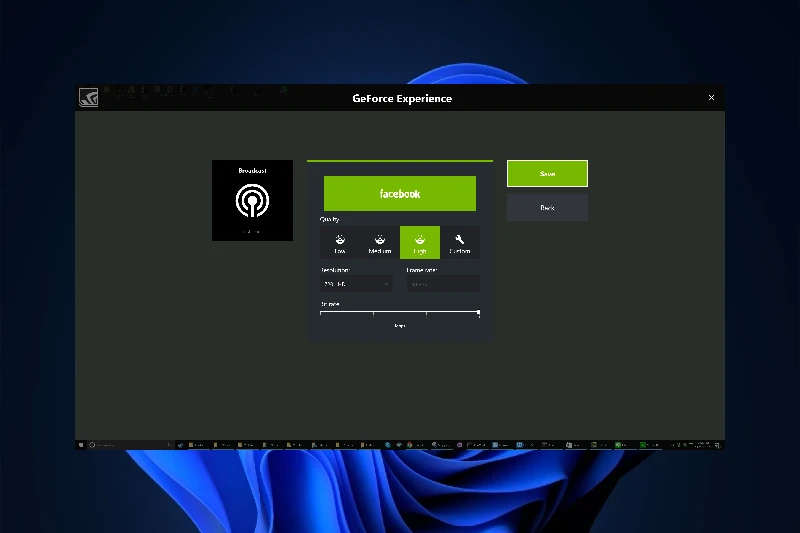The width and height of the screenshot is (800, 533).
Task: Close the GeForce Experience window
Action: tap(711, 98)
